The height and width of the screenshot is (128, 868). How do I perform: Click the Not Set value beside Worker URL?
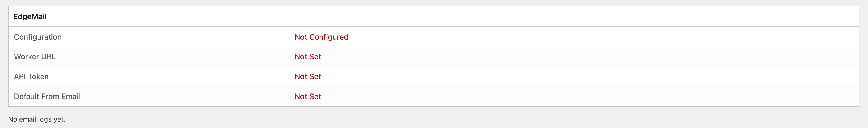click(x=307, y=57)
